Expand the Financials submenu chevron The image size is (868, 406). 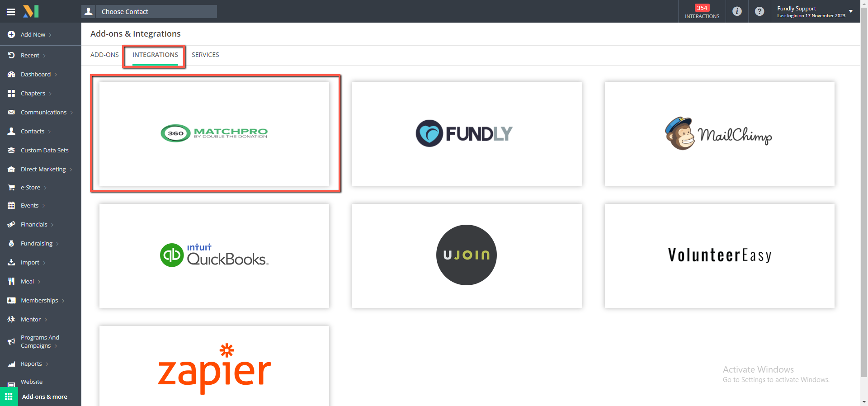(x=52, y=225)
